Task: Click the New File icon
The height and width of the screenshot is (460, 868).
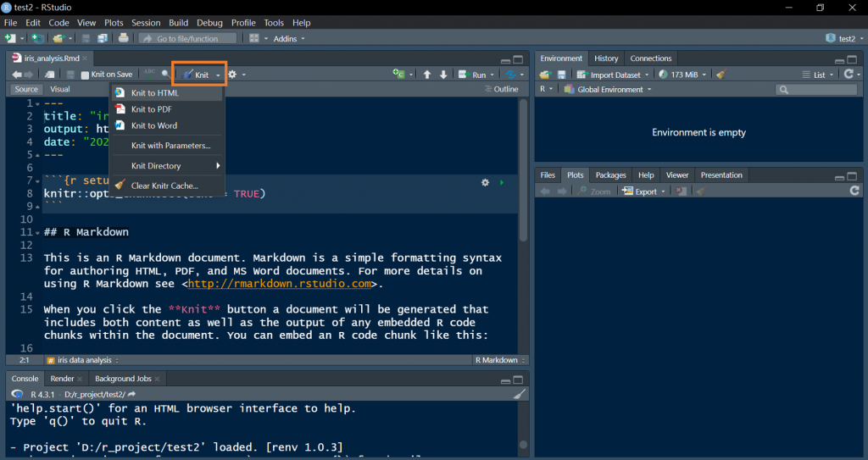Action: 10,38
